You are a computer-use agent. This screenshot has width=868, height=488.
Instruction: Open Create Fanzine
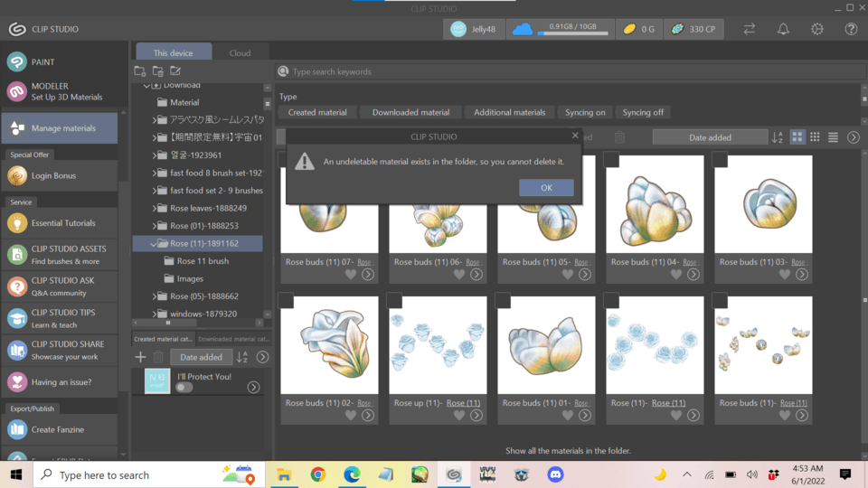click(x=60, y=429)
